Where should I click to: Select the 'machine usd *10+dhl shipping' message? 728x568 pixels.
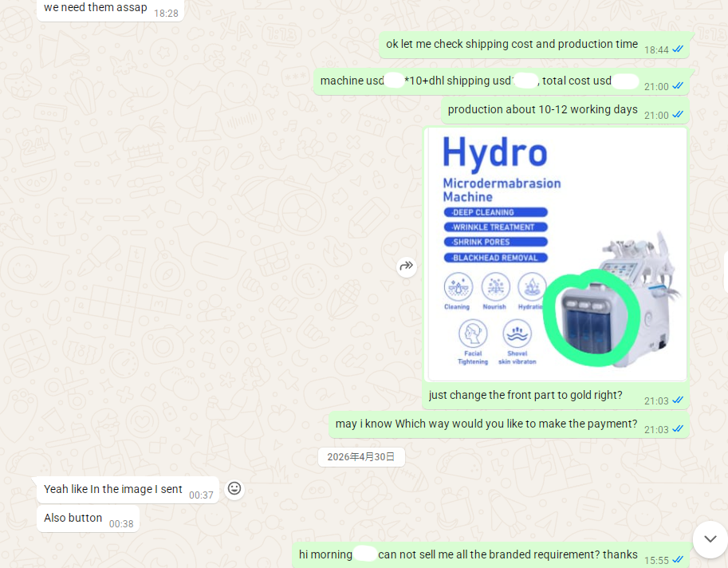[x=501, y=82]
